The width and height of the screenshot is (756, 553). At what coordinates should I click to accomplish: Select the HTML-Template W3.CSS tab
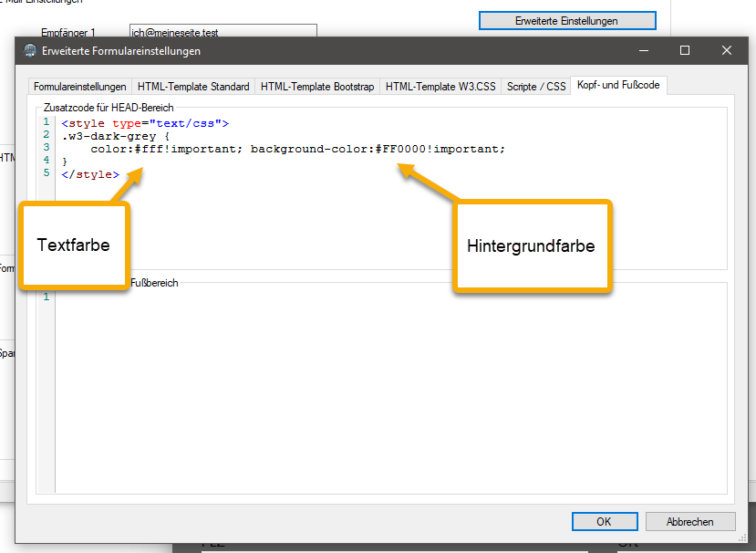(x=440, y=86)
